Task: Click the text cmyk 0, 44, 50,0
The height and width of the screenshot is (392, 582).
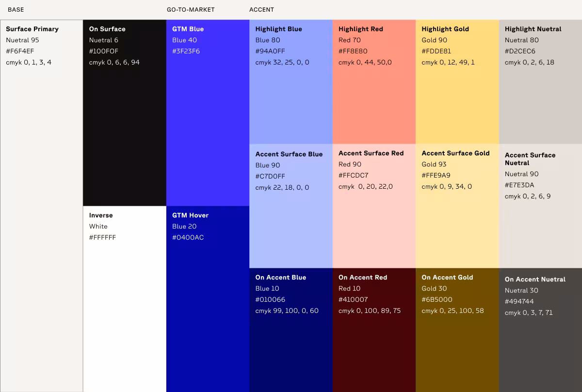Action: (x=365, y=62)
